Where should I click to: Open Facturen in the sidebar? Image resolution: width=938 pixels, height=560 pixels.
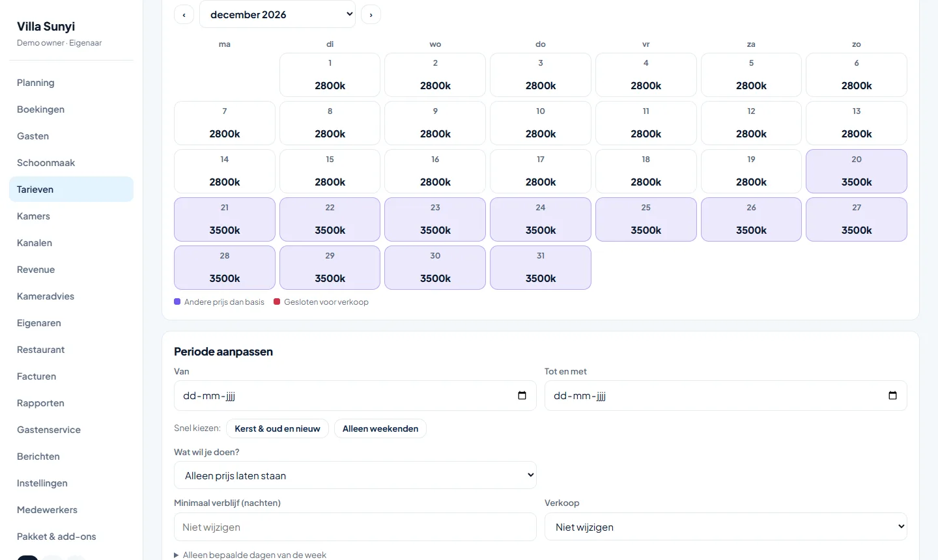(71, 376)
